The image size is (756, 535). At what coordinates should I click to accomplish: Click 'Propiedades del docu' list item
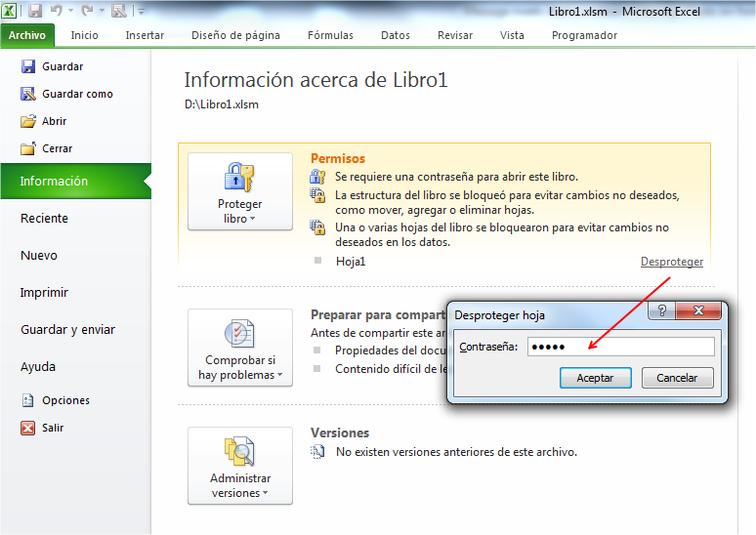(391, 350)
